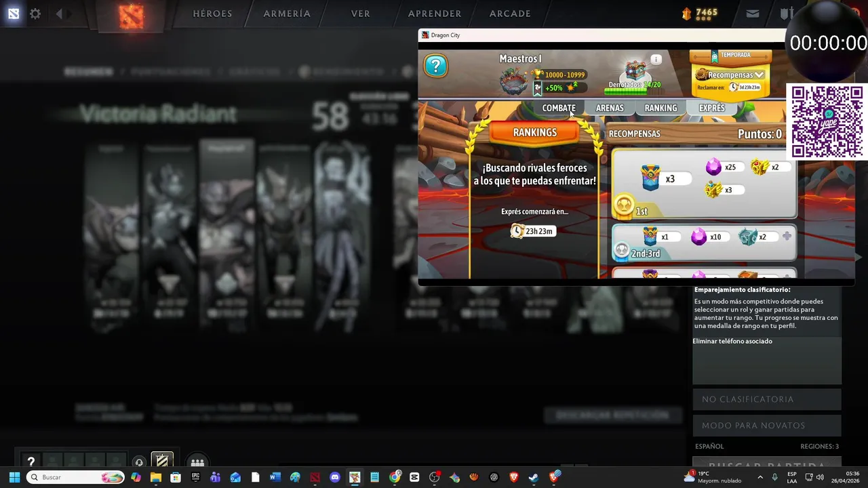Open the info icon next to the chest

coord(656,60)
